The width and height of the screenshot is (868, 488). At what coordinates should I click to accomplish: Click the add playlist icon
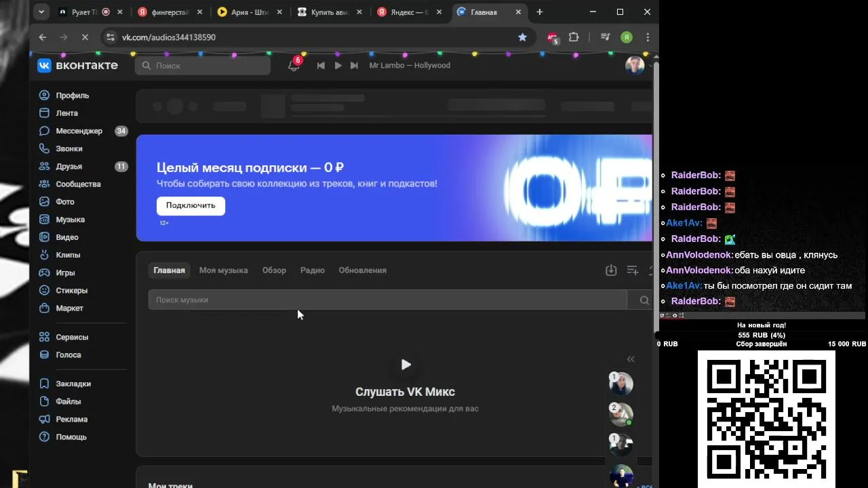click(x=633, y=270)
